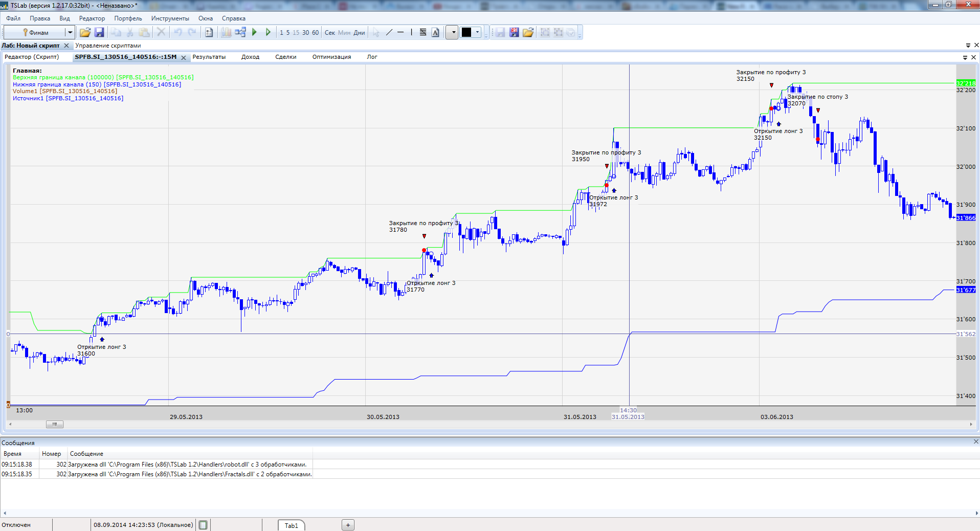Set interval to 30
Viewport: 980px width, 531px height.
[x=306, y=33]
